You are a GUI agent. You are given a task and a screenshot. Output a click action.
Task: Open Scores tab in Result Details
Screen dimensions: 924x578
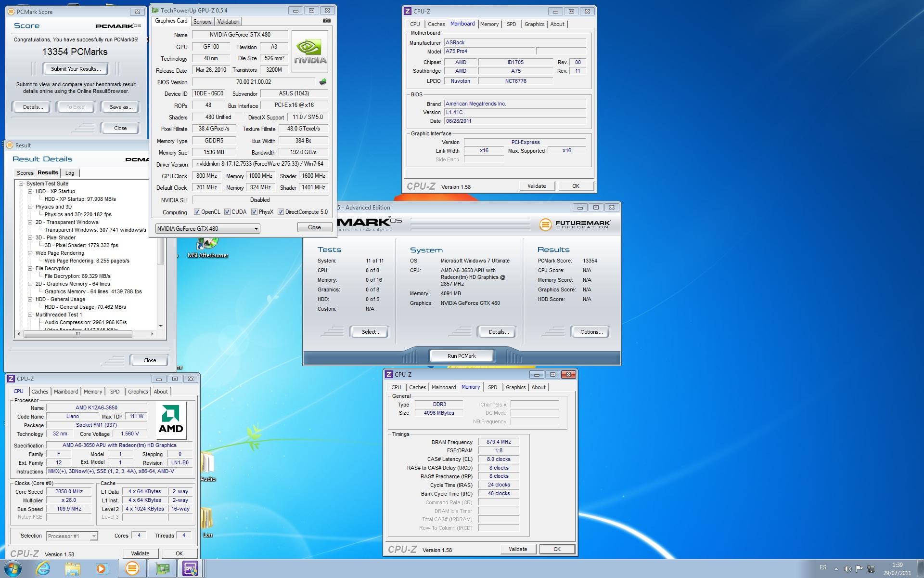(x=25, y=173)
